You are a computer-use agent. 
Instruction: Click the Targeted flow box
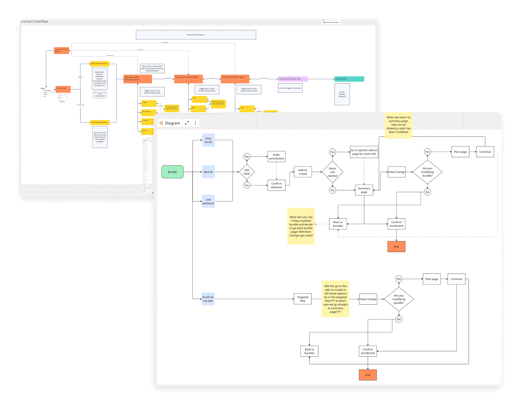pyautogui.click(x=302, y=299)
